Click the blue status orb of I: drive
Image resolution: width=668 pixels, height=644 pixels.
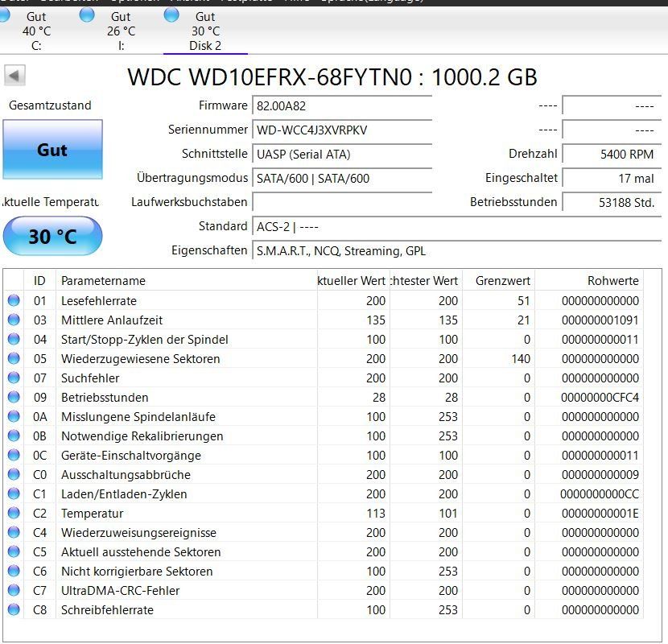coord(87,15)
